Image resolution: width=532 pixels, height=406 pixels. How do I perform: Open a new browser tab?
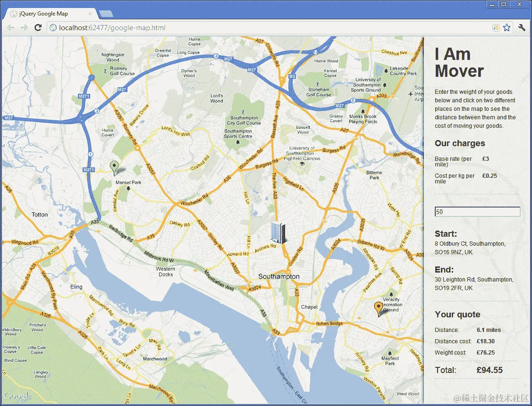click(106, 14)
